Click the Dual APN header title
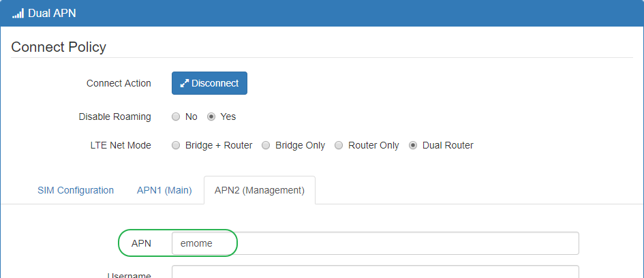The width and height of the screenshot is (644, 278). click(x=52, y=13)
